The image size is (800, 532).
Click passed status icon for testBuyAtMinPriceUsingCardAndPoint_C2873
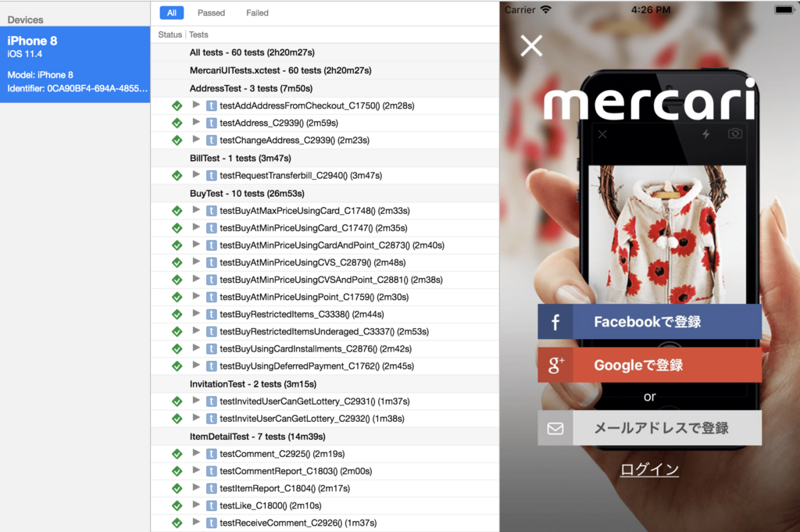click(x=177, y=245)
